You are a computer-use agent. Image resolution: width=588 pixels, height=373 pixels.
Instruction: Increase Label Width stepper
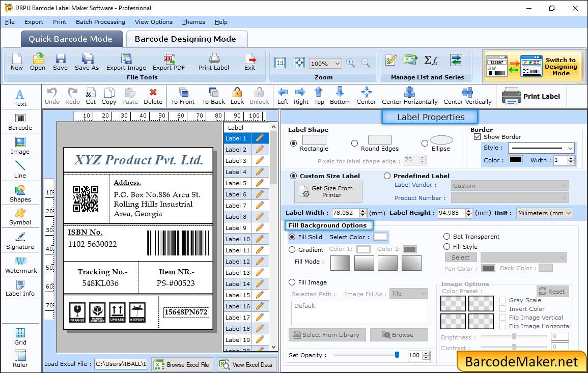pos(362,211)
